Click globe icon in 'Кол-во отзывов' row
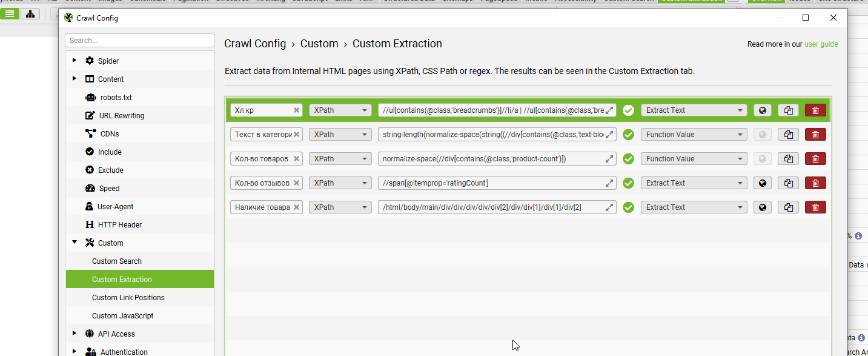Screen dimensions: 868x356 763,183
